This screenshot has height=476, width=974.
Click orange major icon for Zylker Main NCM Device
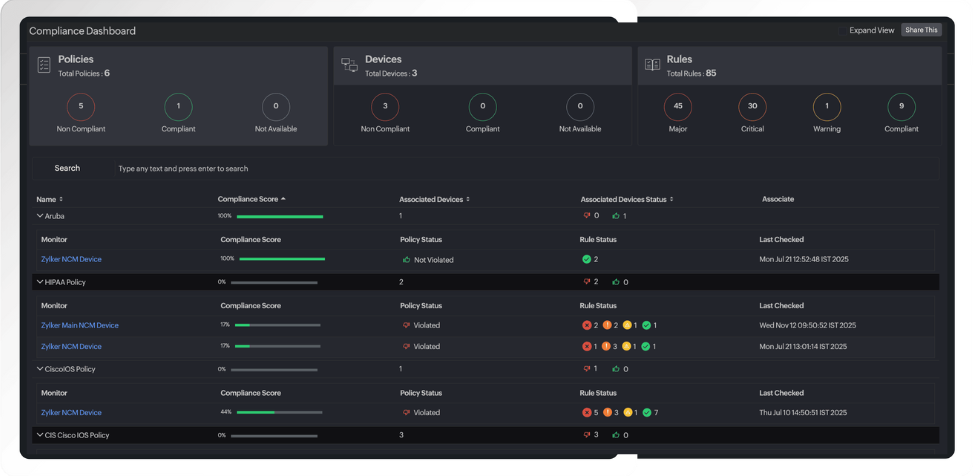click(x=607, y=325)
